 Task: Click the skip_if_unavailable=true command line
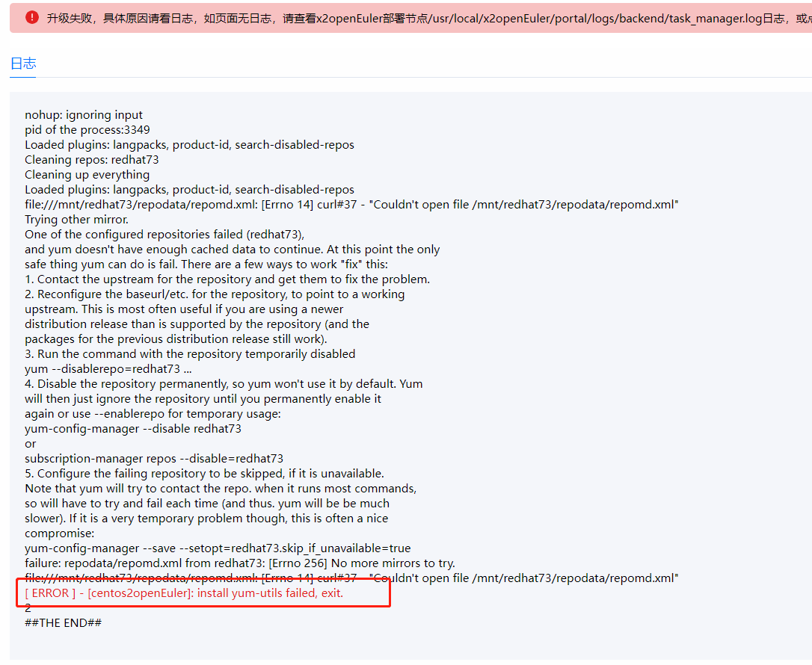coord(218,548)
